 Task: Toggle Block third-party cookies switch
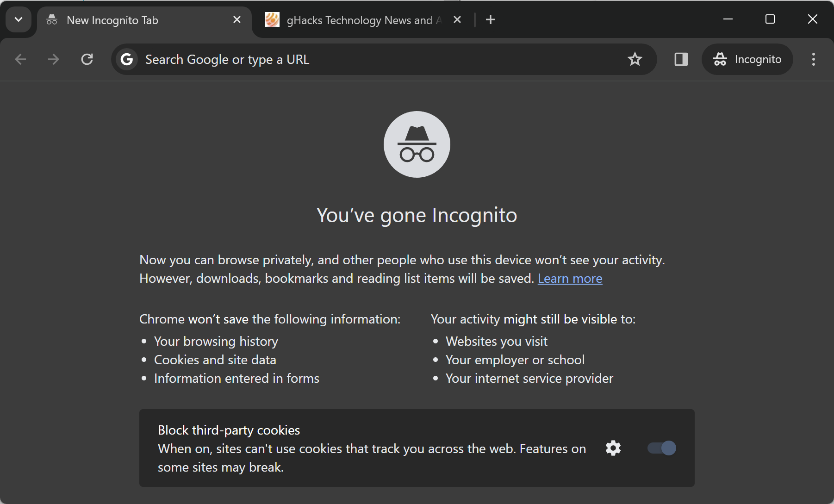coord(661,448)
